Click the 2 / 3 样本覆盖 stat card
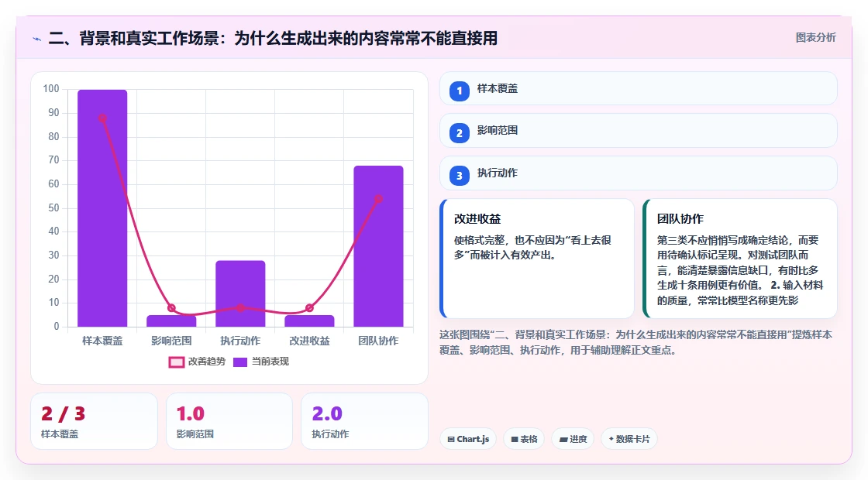The height and width of the screenshot is (480, 868). 94,421
